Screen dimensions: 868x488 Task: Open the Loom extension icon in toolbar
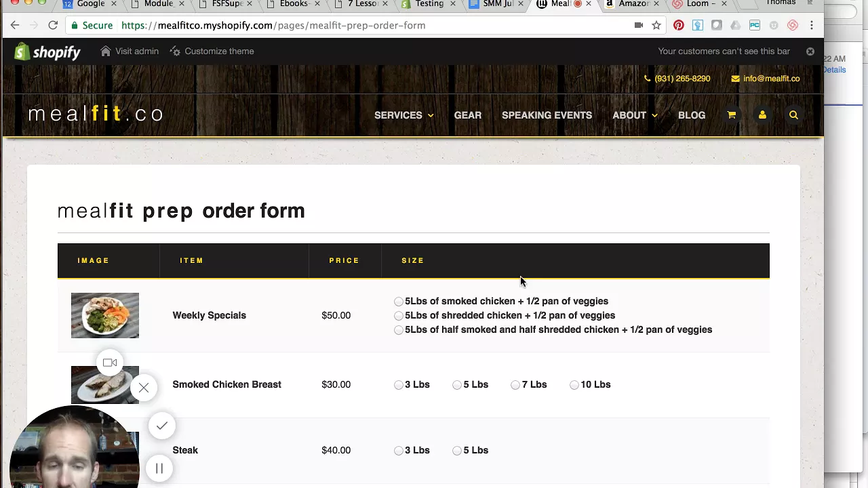(x=793, y=25)
